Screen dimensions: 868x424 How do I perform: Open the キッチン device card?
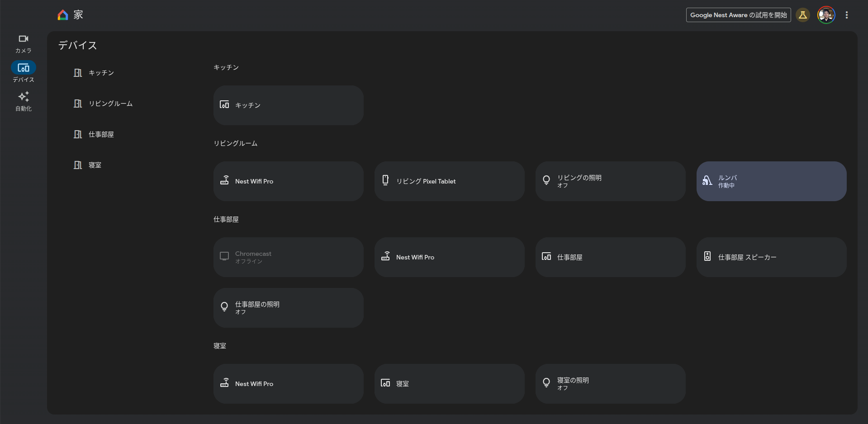coord(289,105)
